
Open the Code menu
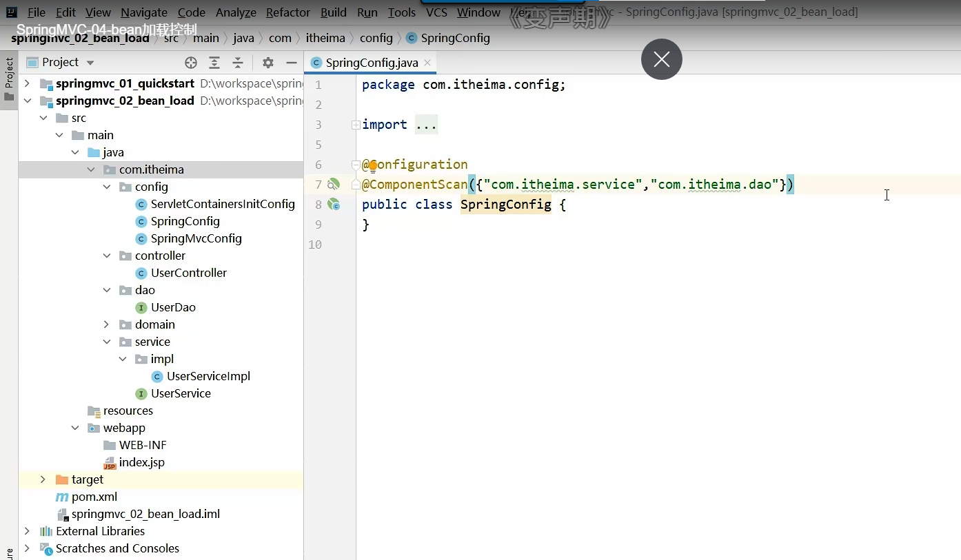[x=191, y=12]
